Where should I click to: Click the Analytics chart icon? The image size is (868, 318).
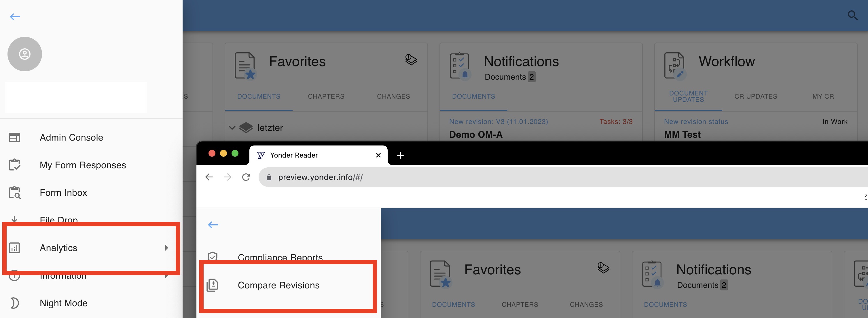14,248
